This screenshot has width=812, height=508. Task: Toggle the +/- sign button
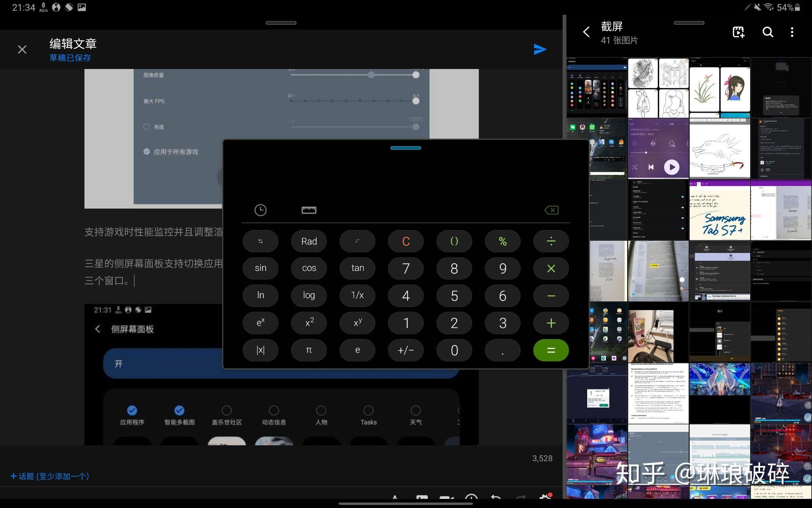click(x=406, y=350)
